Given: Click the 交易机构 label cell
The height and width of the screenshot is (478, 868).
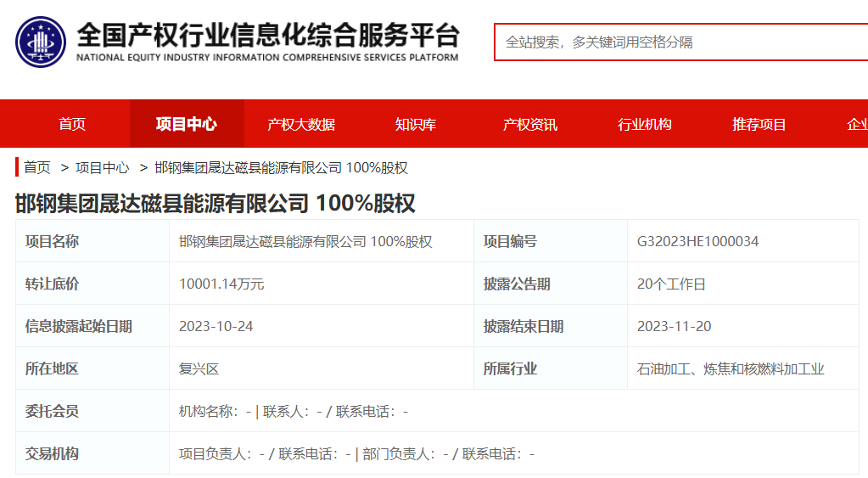Looking at the screenshot, I should pos(92,453).
